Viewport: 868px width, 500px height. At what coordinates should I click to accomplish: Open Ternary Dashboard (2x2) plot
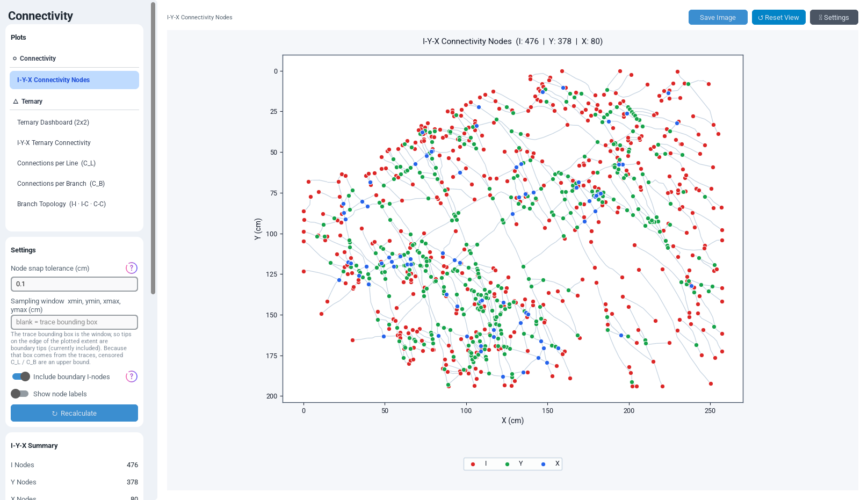[x=74, y=122]
